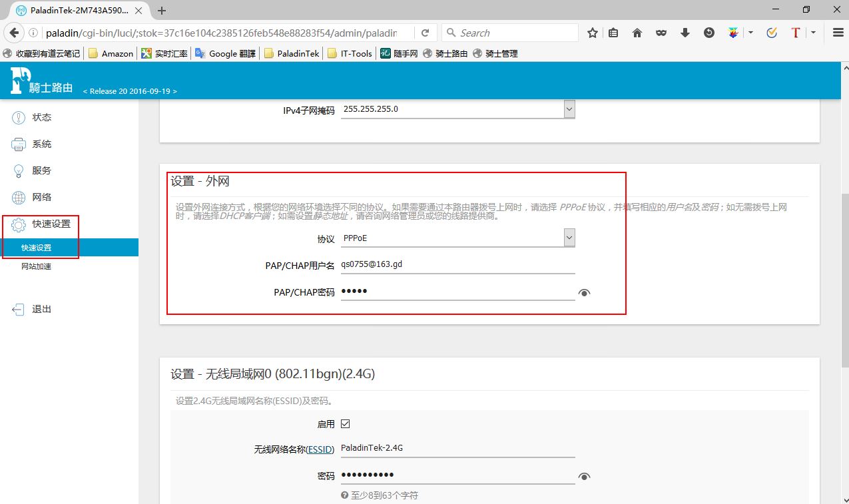Open the 系统 sidebar section
849x504 pixels.
(x=41, y=144)
